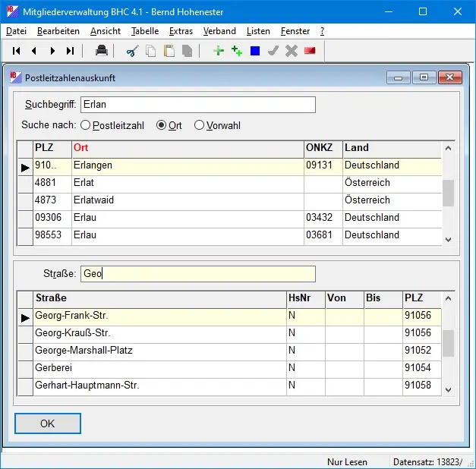Click into the Straße input field
476x469 pixels.
[197, 274]
